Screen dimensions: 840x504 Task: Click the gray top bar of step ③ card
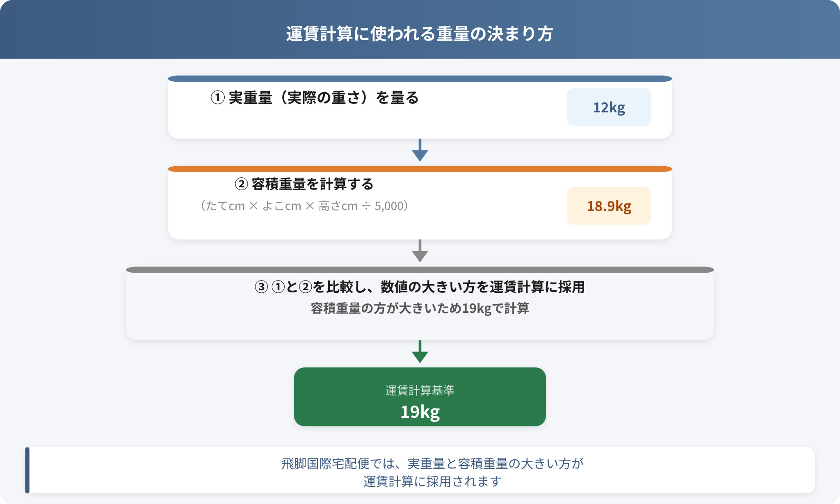pyautogui.click(x=420, y=270)
